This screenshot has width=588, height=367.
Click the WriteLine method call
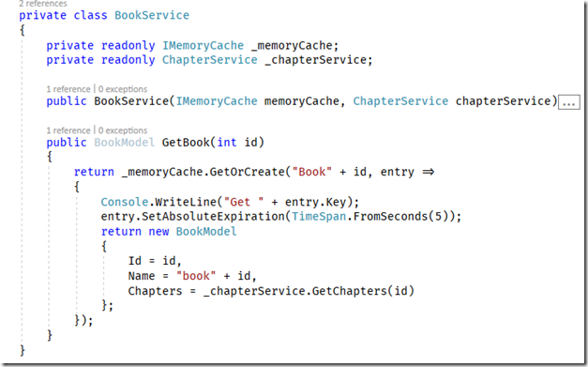coord(186,202)
